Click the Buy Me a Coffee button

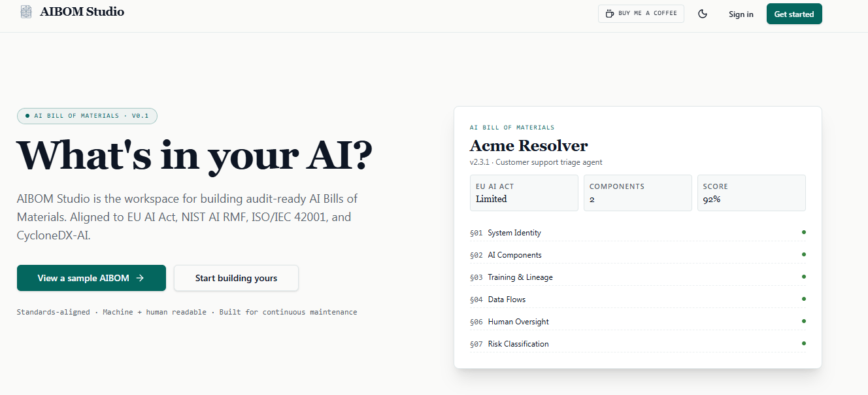(641, 14)
